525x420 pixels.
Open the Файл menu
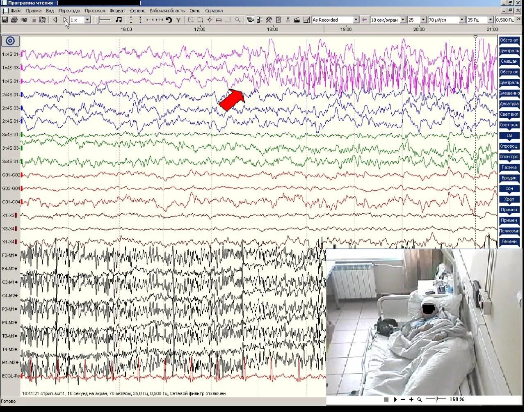pos(16,11)
